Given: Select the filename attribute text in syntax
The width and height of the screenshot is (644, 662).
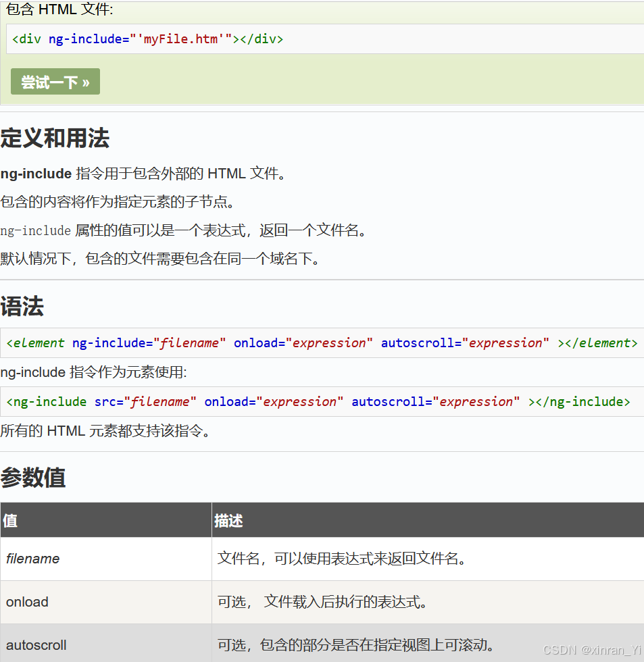Looking at the screenshot, I should [x=191, y=343].
